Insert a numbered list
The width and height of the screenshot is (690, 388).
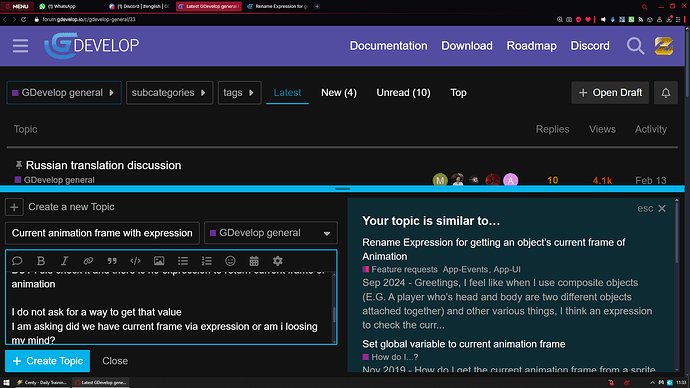click(x=206, y=261)
